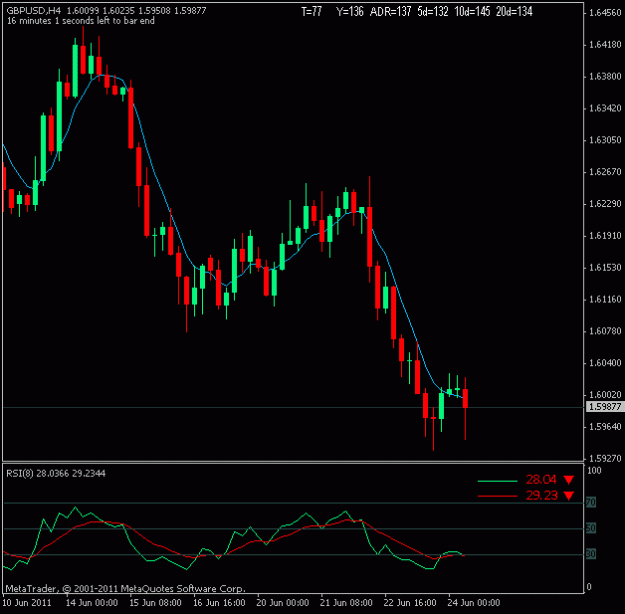625x614 pixels.
Task: Click the red down arrow beside 29.23
Action: 569,496
